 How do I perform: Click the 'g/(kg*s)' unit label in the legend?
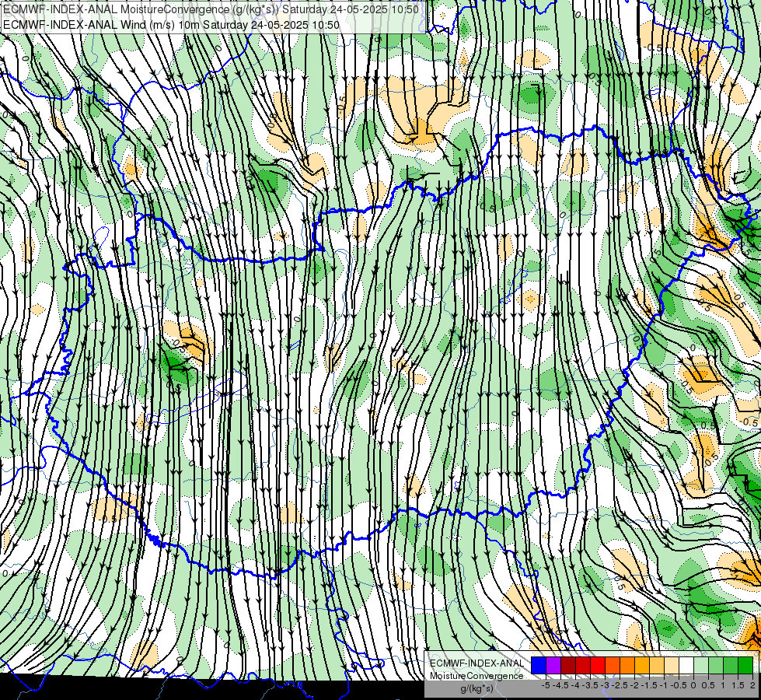coord(476,688)
